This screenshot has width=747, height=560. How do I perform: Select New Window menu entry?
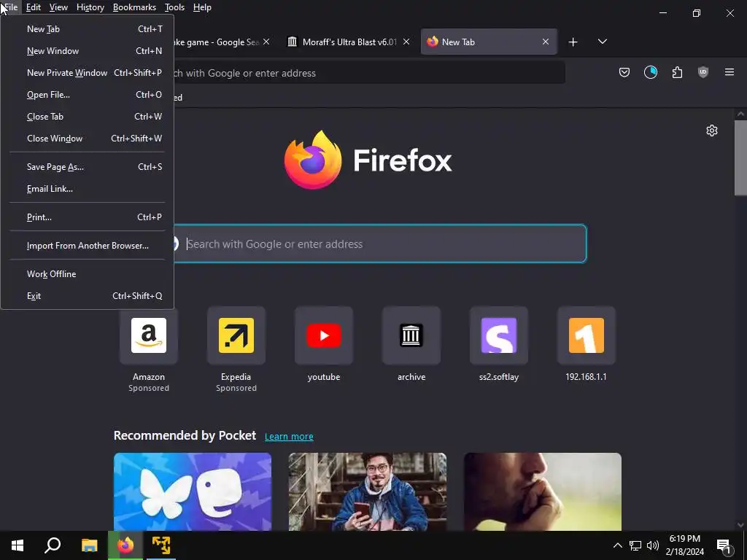[x=88, y=51]
